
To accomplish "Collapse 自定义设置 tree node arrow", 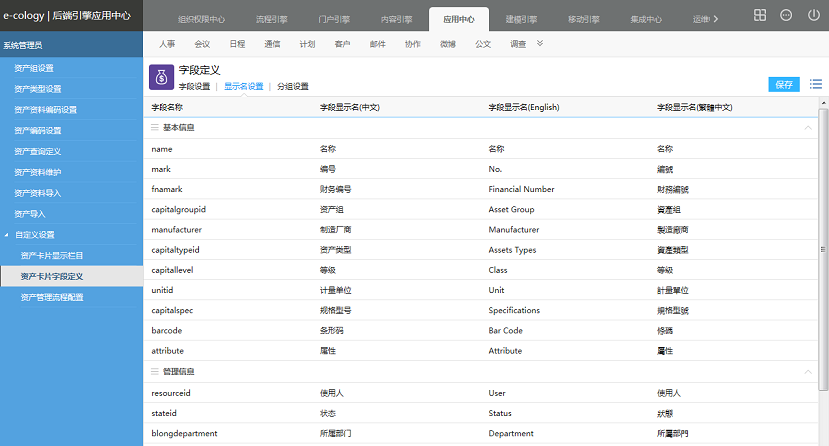I will 7,235.
